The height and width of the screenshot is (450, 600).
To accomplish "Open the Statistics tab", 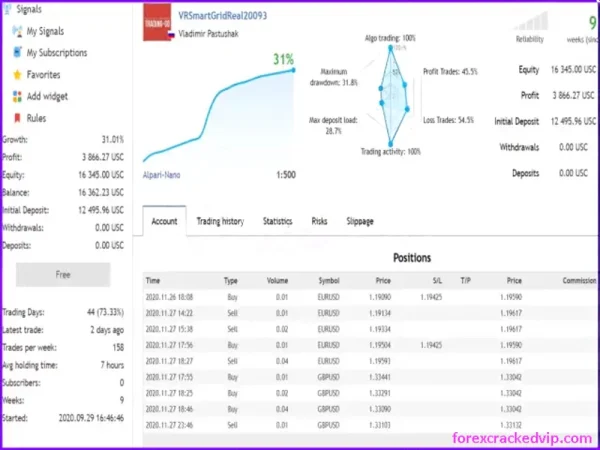I will pyautogui.click(x=277, y=221).
